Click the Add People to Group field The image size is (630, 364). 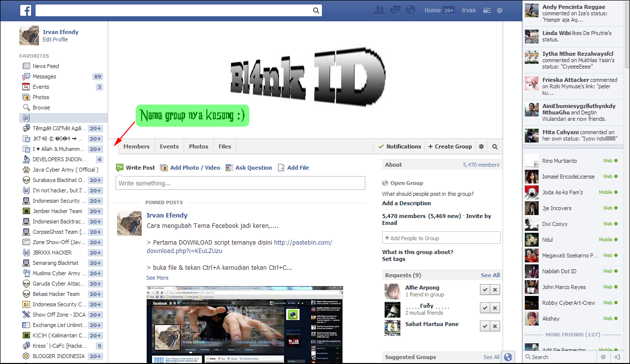pos(441,238)
